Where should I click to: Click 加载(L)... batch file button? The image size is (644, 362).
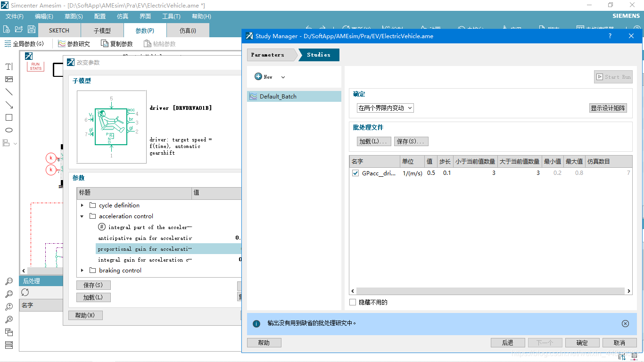click(x=374, y=141)
